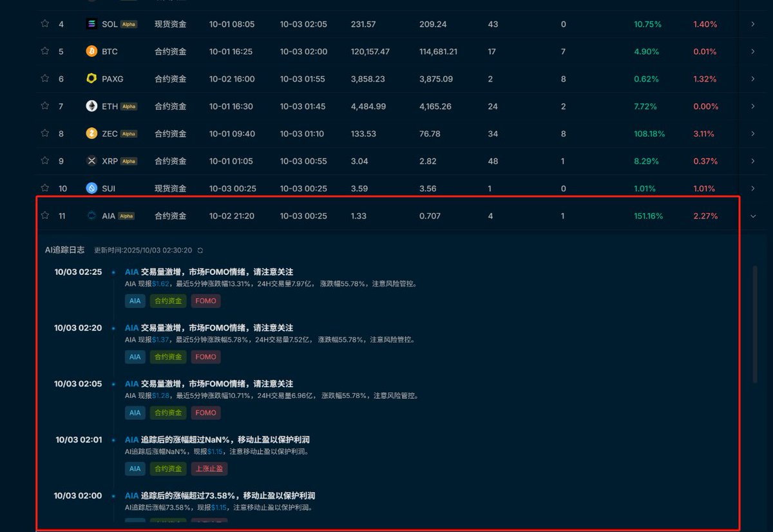This screenshot has height=532, width=773.
Task: Click the XRP 8.29% gain value
Action: point(647,162)
